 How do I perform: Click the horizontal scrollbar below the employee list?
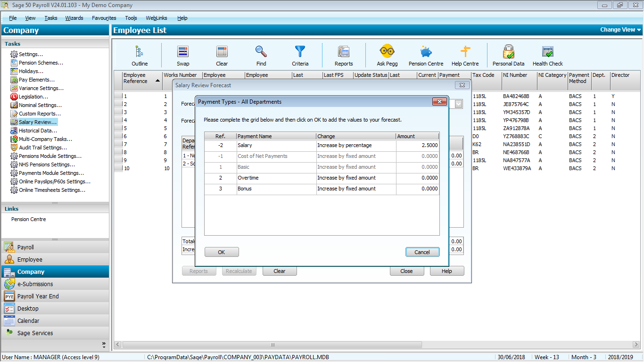(275, 345)
